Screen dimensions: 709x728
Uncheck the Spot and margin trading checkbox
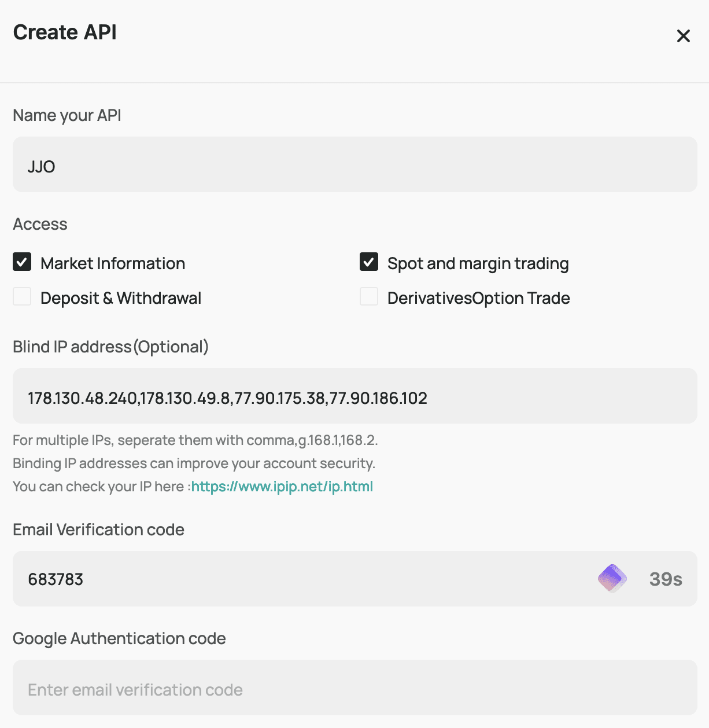click(x=369, y=262)
